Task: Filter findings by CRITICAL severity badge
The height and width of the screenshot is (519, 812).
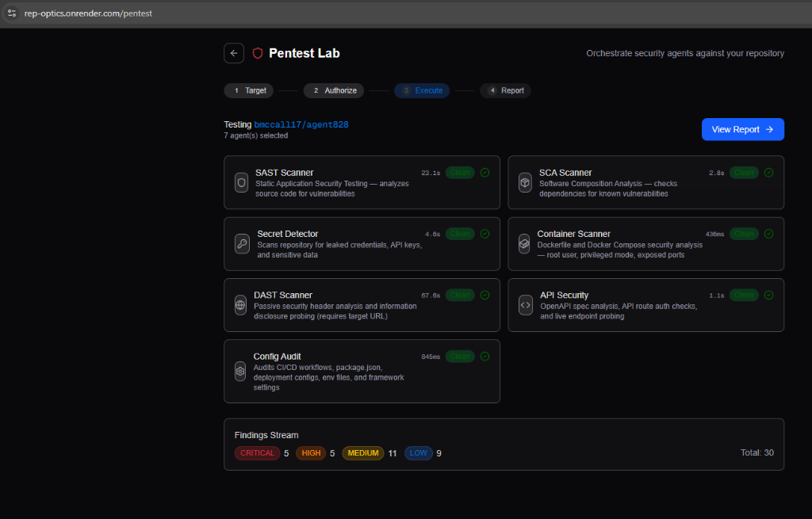Action: (x=257, y=453)
